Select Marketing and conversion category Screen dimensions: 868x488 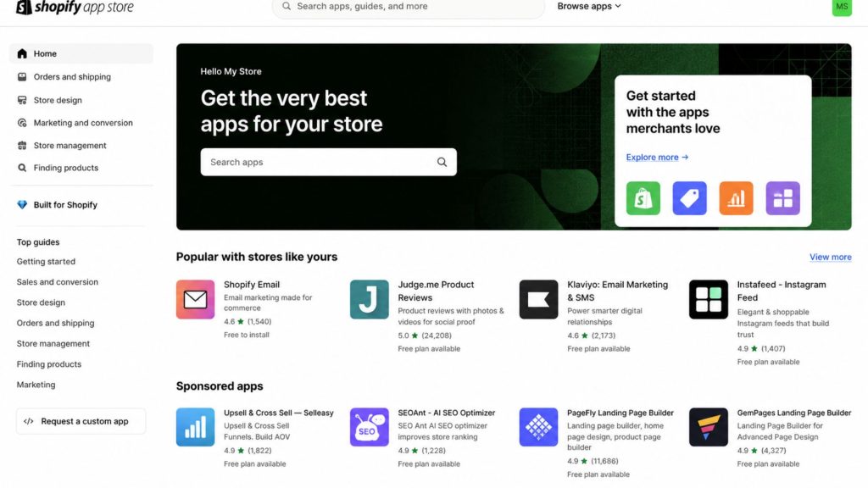click(83, 123)
